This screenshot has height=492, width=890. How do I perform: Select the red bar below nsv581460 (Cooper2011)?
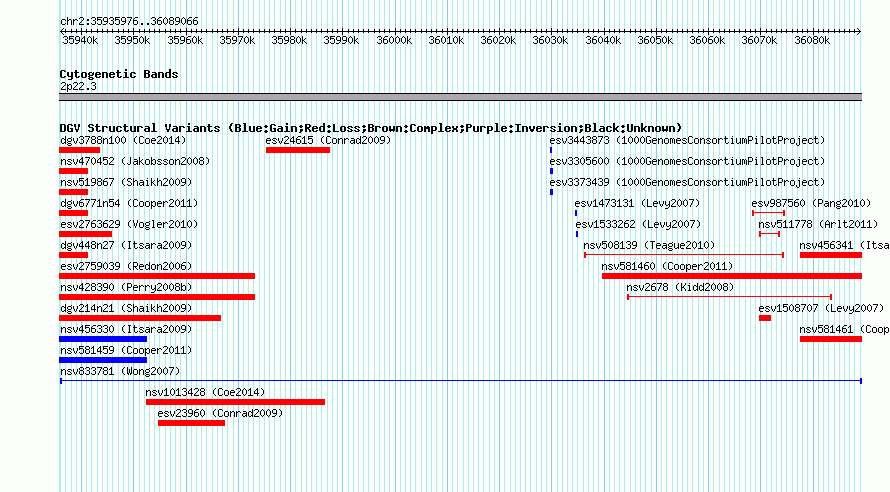(732, 276)
